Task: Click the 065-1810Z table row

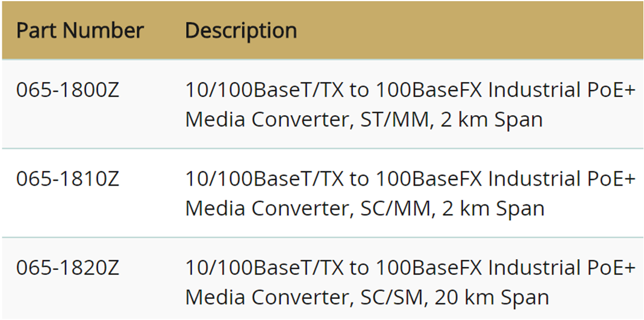Action: pos(322,193)
